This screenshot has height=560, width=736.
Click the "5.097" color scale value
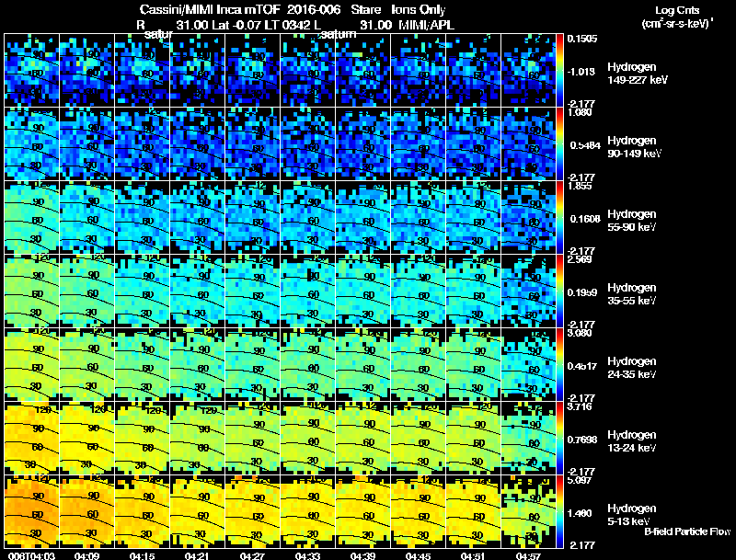click(580, 480)
